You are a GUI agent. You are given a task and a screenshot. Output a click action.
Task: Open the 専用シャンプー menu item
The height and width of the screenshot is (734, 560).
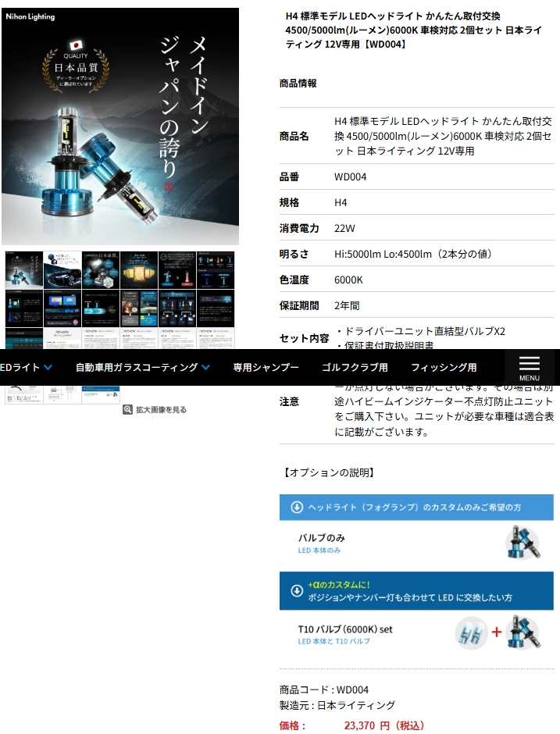click(x=266, y=367)
